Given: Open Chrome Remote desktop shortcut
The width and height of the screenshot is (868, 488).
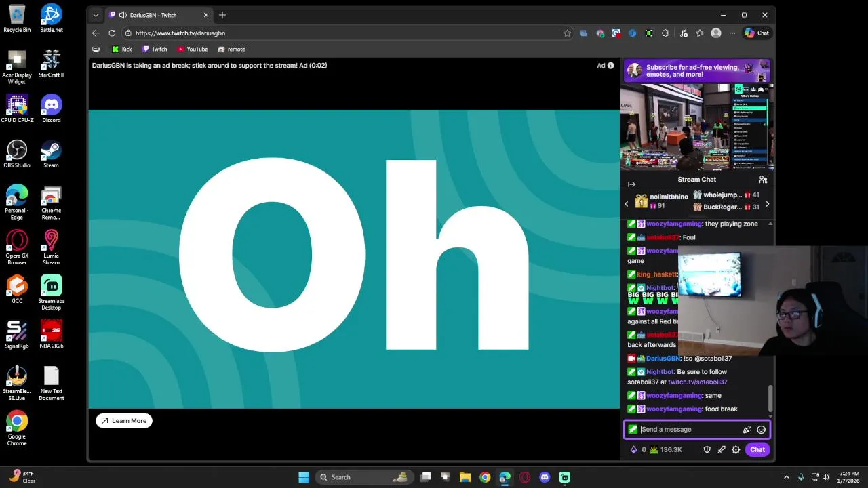Looking at the screenshot, I should pos(52,203).
